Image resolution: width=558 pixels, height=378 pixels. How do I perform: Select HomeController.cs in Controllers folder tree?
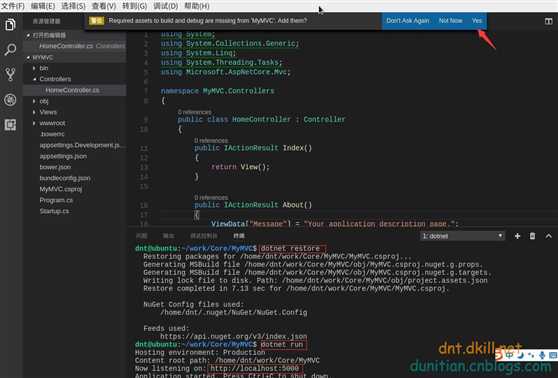[x=73, y=90]
